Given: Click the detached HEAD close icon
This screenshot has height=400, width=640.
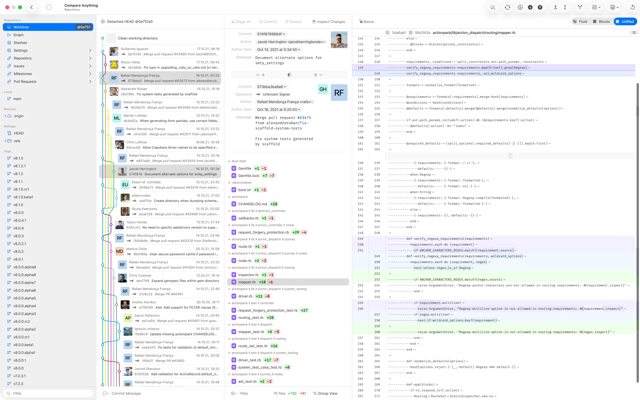Looking at the screenshot, I should click(x=103, y=22).
